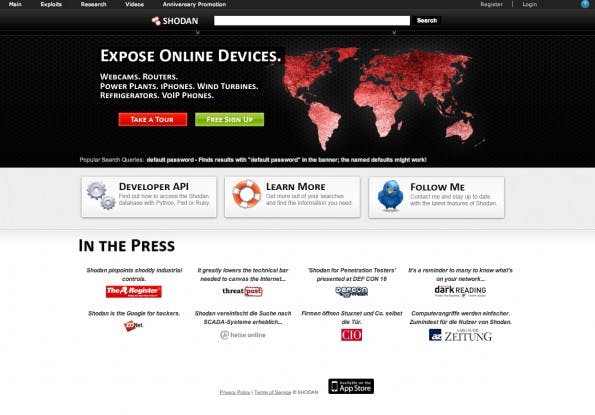Click the 'Popular Search Queries:' label
595x415 pixels.
(x=112, y=160)
